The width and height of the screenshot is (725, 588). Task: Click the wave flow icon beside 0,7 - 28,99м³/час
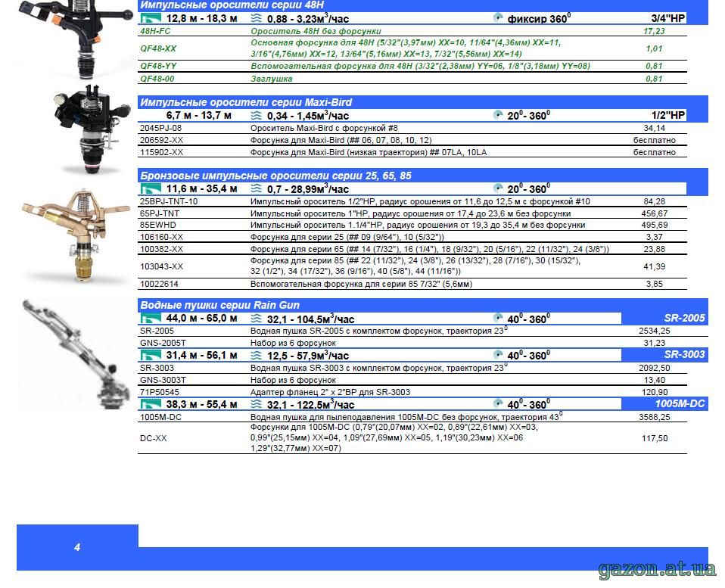point(256,188)
